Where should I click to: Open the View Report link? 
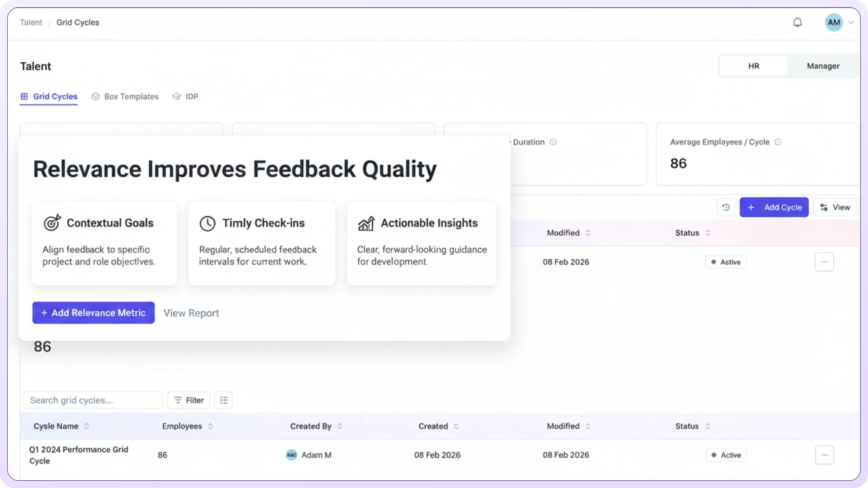click(x=191, y=313)
